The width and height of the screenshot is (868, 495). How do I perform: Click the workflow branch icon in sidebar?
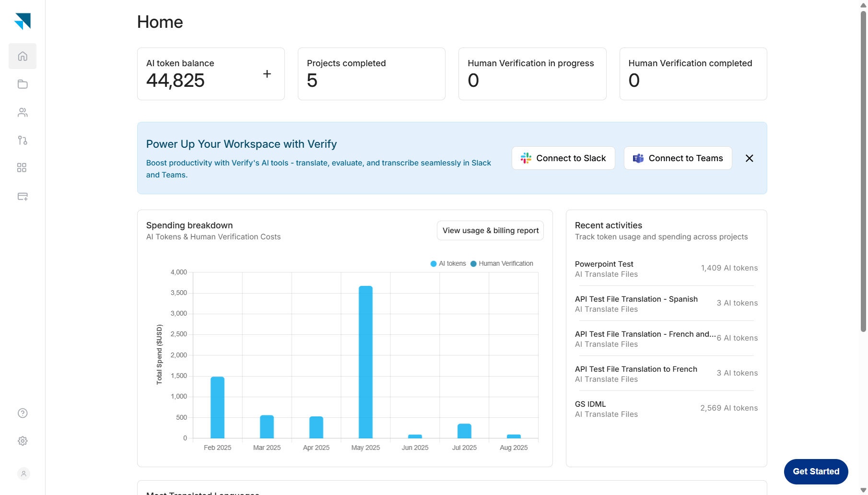tap(23, 140)
